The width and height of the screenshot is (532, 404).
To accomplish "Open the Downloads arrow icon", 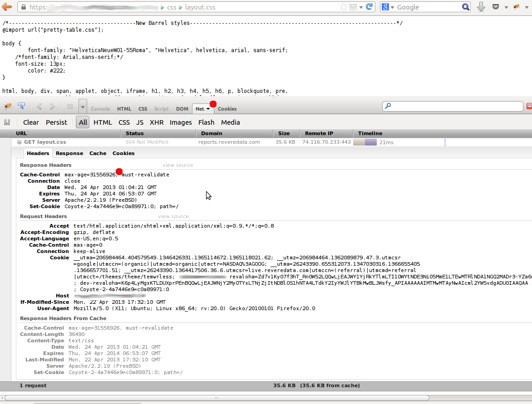I will coord(481,6).
